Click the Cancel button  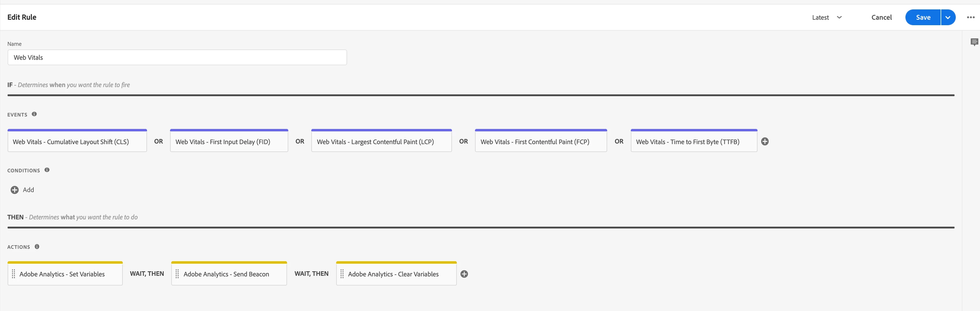click(x=881, y=18)
